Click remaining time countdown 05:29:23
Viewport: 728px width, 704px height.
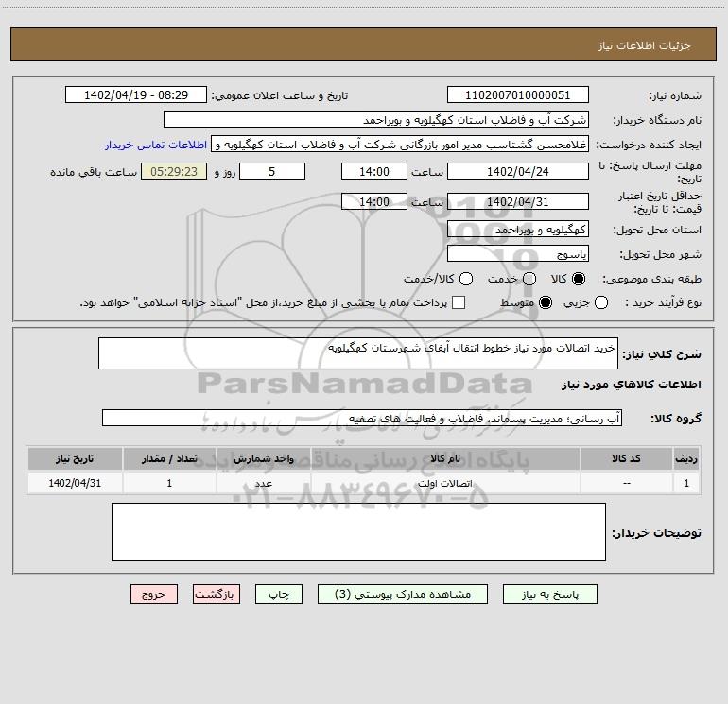click(x=174, y=171)
